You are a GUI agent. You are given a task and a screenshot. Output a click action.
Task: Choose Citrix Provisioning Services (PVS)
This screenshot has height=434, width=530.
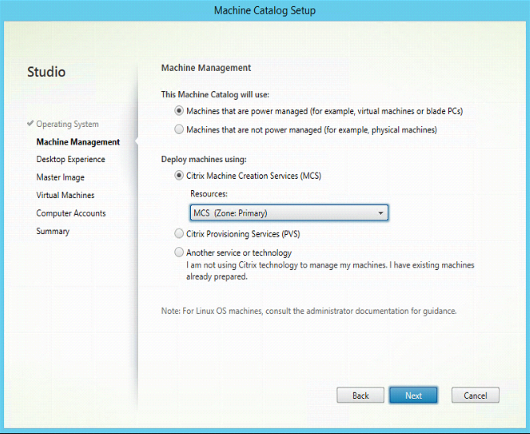coord(179,234)
